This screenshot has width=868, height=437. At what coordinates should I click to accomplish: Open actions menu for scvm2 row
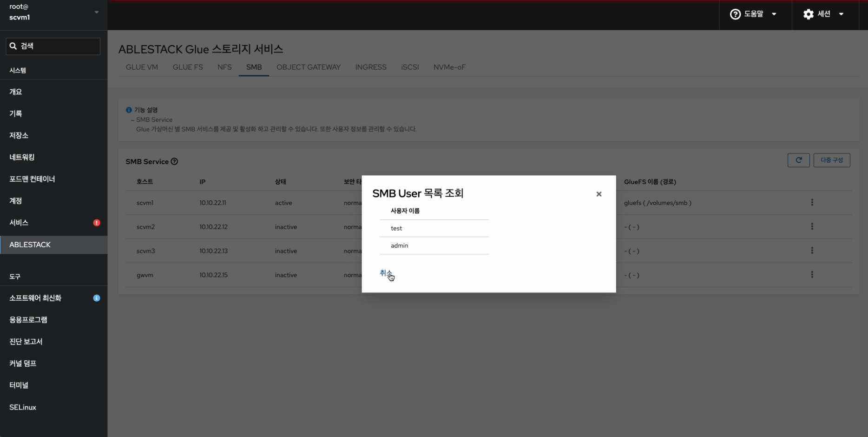tap(812, 226)
